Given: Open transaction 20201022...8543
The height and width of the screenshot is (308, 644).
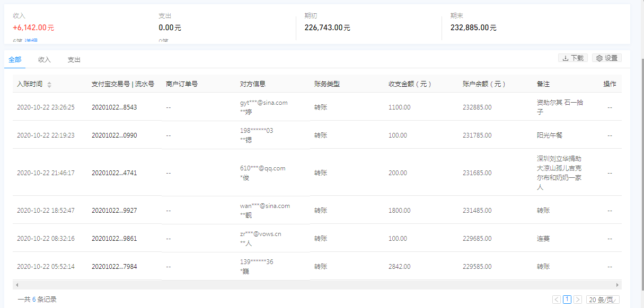Looking at the screenshot, I should tap(114, 107).
